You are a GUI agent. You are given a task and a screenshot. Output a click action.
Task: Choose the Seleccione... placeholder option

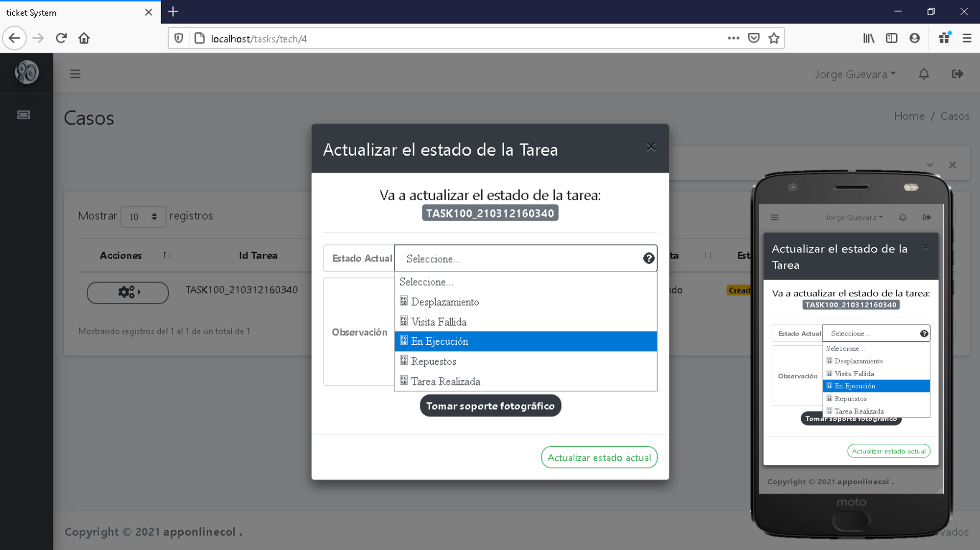[525, 282]
